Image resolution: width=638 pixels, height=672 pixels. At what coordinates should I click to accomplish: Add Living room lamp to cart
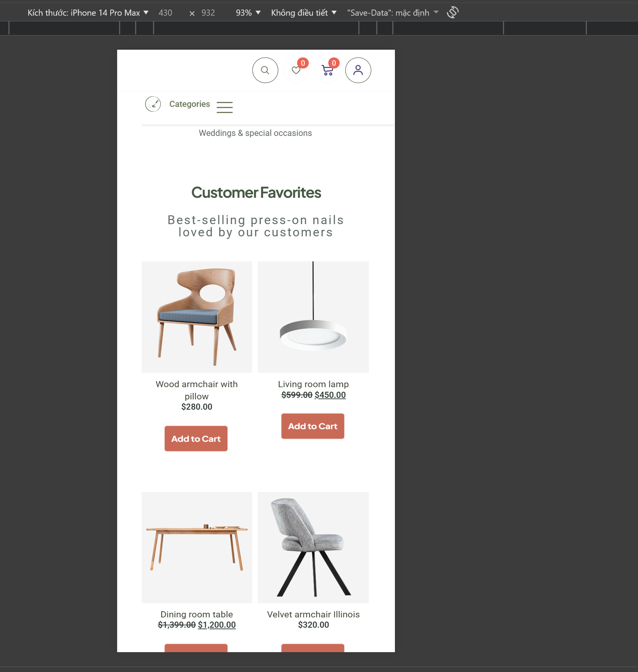point(313,426)
